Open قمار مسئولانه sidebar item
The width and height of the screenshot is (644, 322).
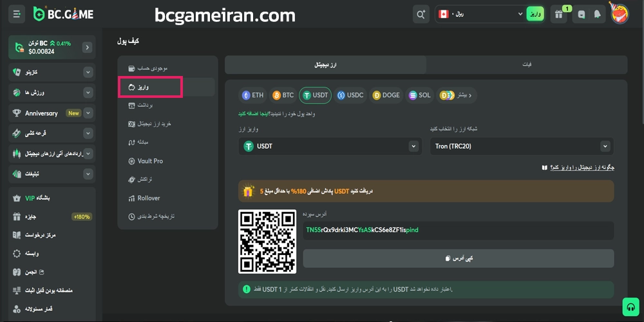[52, 308]
